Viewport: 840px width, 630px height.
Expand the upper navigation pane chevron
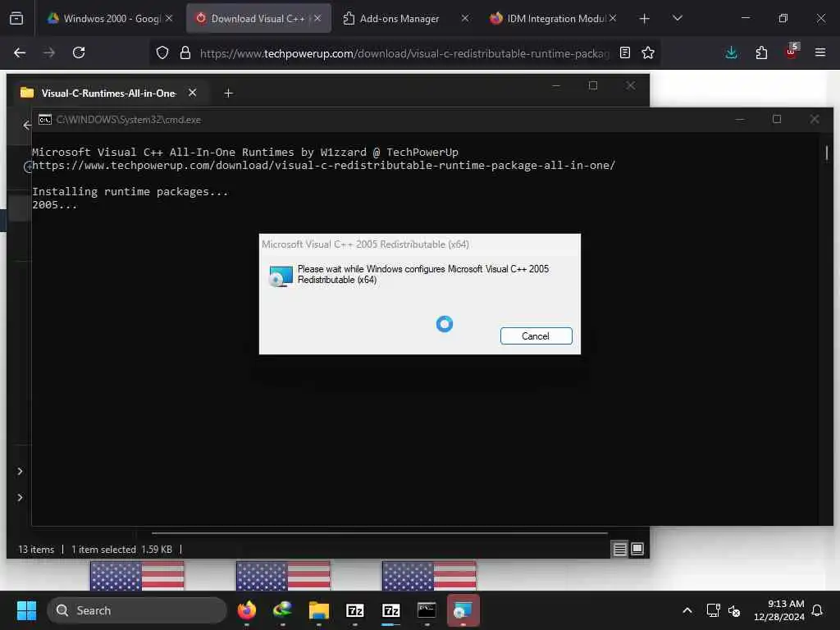[20, 471]
